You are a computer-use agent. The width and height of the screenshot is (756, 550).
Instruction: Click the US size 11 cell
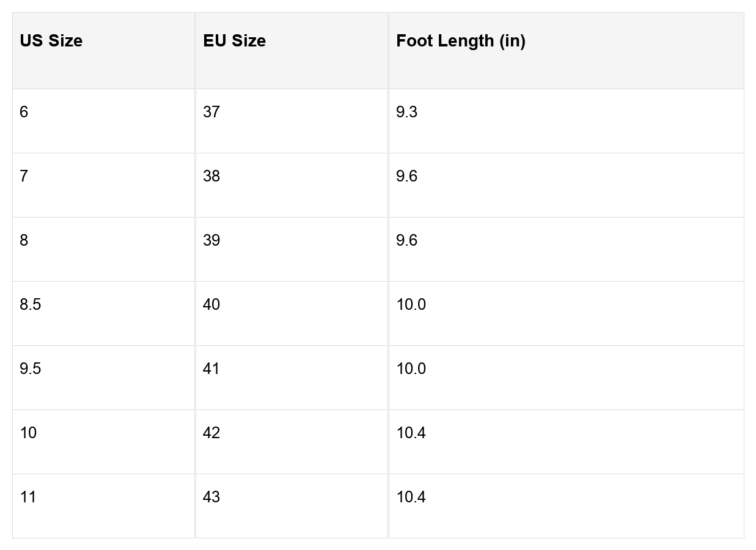click(x=28, y=497)
